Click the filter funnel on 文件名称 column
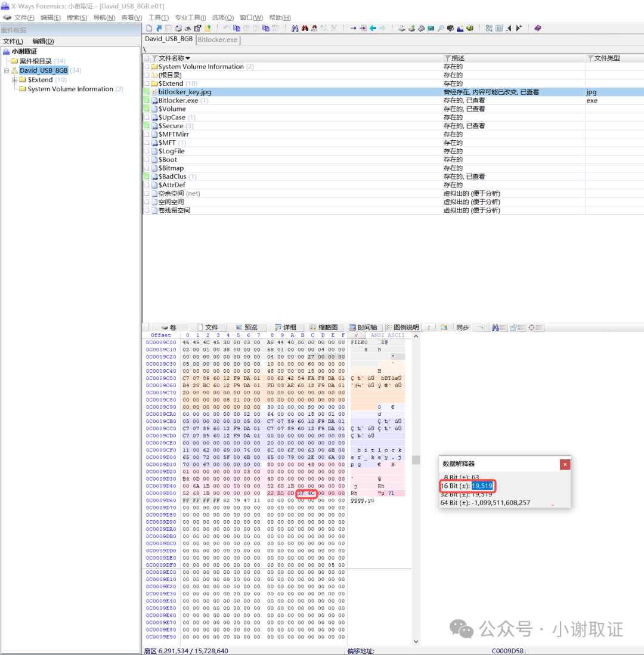Image resolution: width=644 pixels, height=655 pixels. click(x=154, y=58)
